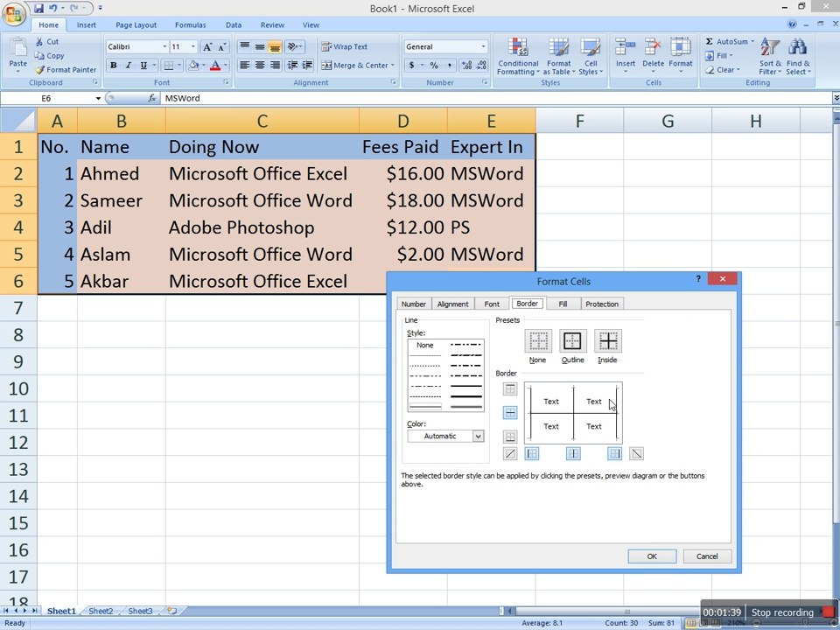This screenshot has width=840, height=630.
Task: Save workbook via Quick Access icon
Action: click(x=38, y=8)
